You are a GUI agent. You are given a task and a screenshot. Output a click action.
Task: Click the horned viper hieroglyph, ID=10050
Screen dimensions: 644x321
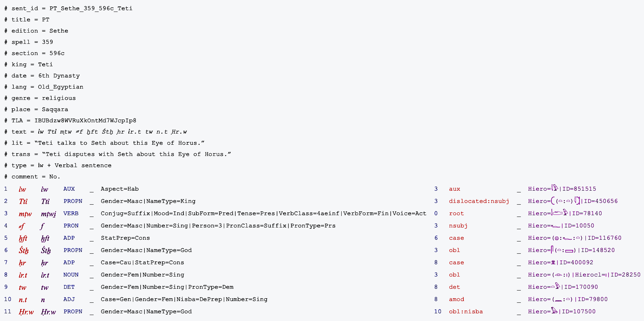556,226
